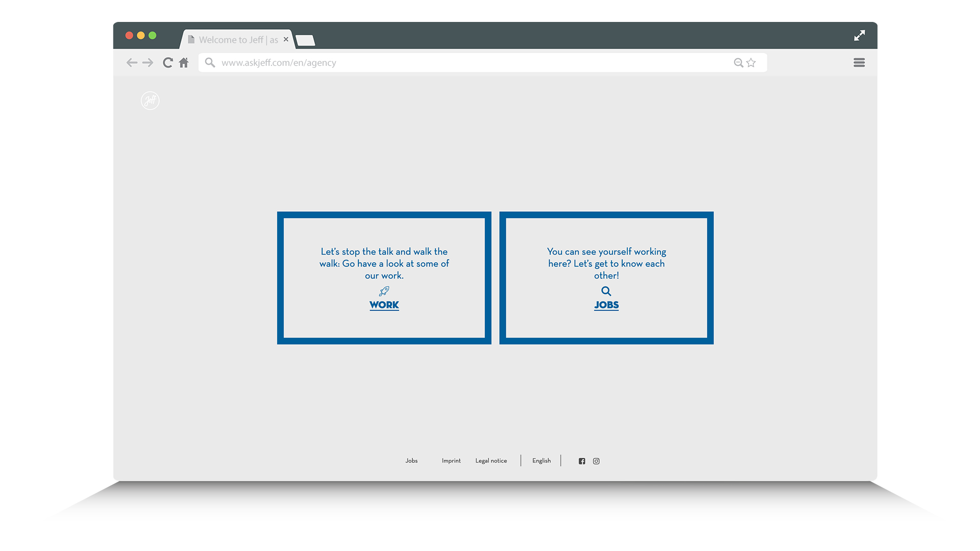Click the browser back arrow
This screenshot has height=551, width=980.
(132, 63)
